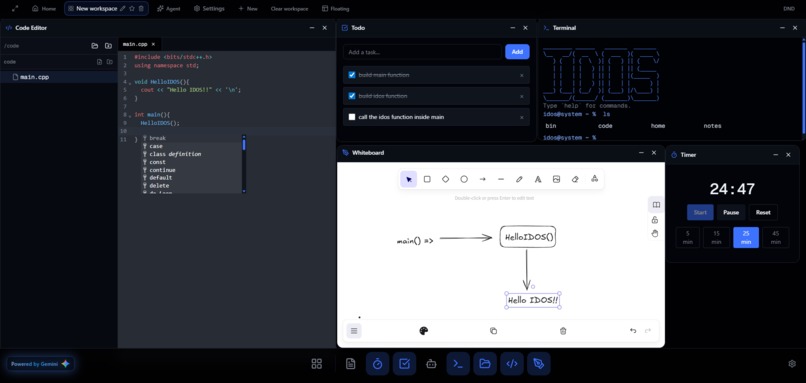Viewport: 806px width, 383px height.
Task: Open the file explorer from the dock
Action: (485, 364)
